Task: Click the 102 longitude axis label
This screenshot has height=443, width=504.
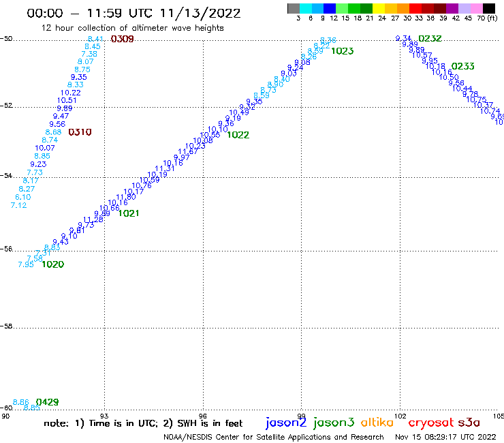Action: (400, 416)
